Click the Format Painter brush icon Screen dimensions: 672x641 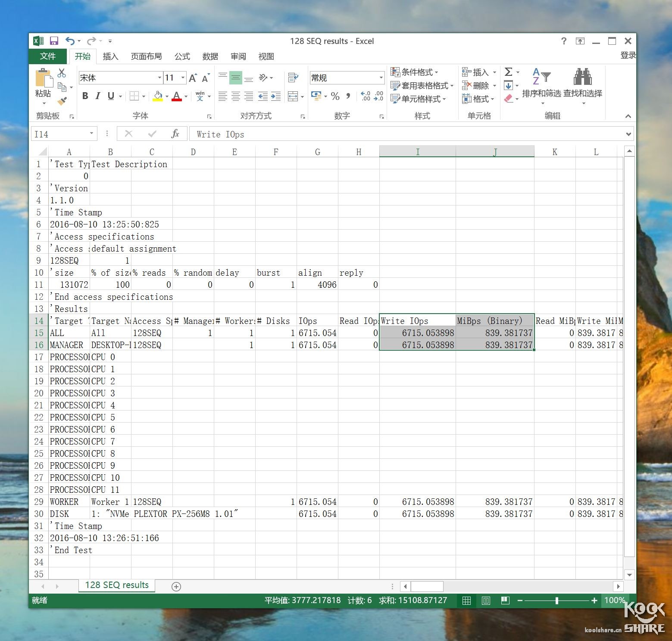(x=63, y=101)
